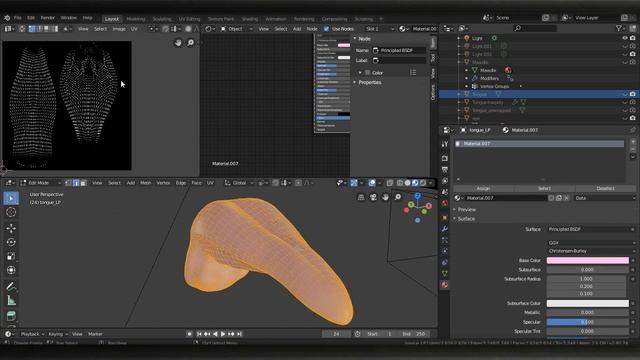Play the animation forward

pyautogui.click(x=223, y=334)
